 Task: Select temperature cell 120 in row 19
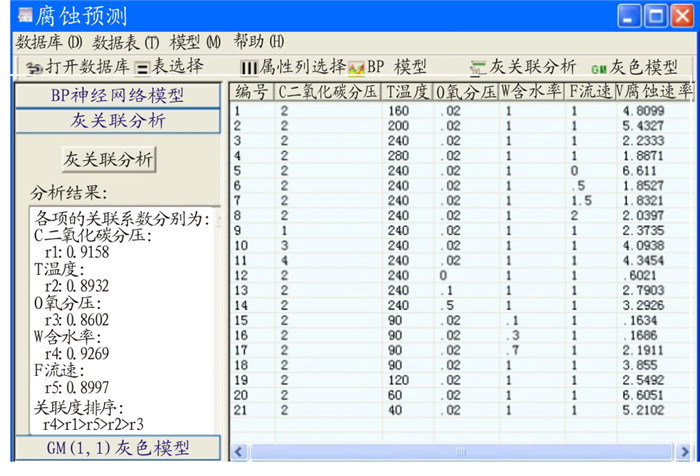398,380
